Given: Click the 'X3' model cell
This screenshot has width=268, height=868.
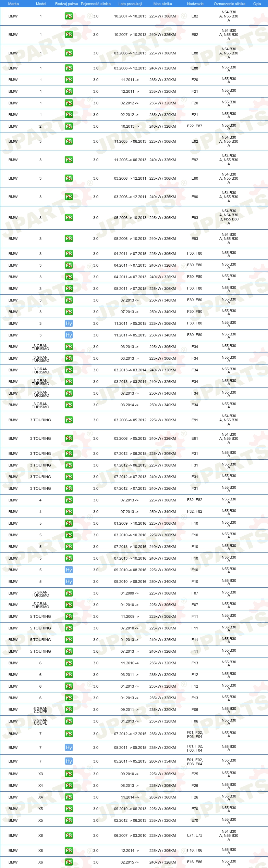Looking at the screenshot, I should [40, 774].
